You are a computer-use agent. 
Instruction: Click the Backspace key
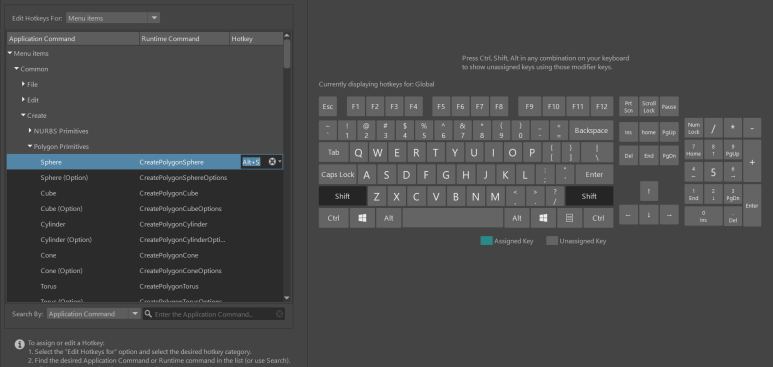[x=591, y=131]
